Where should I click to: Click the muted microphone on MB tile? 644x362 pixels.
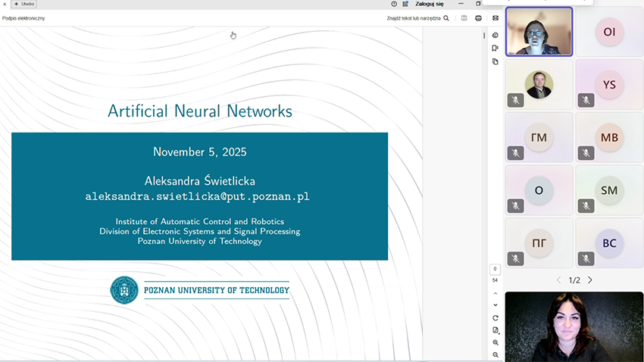pos(586,153)
